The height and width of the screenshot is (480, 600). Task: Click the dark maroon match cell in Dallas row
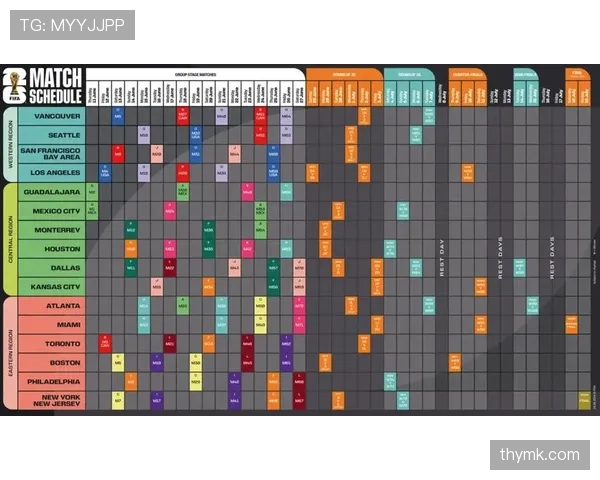[x=170, y=268]
